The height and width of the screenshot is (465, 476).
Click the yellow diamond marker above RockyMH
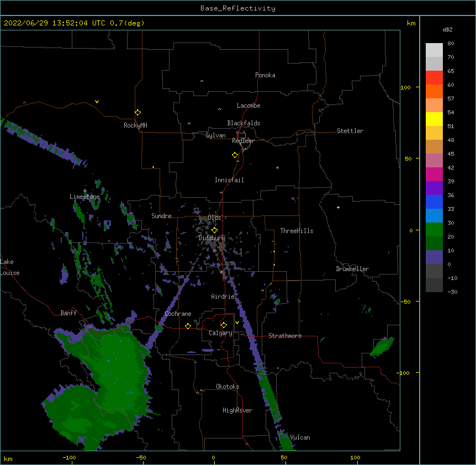pyautogui.click(x=137, y=112)
